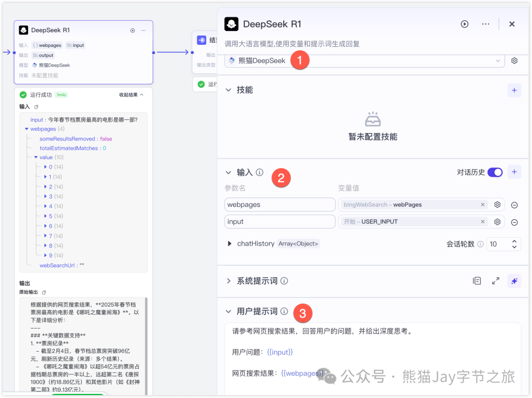This screenshot has width=532, height=398.
Task: Open model settings gear beside 熊猫DeepSeek
Action: coord(514,61)
